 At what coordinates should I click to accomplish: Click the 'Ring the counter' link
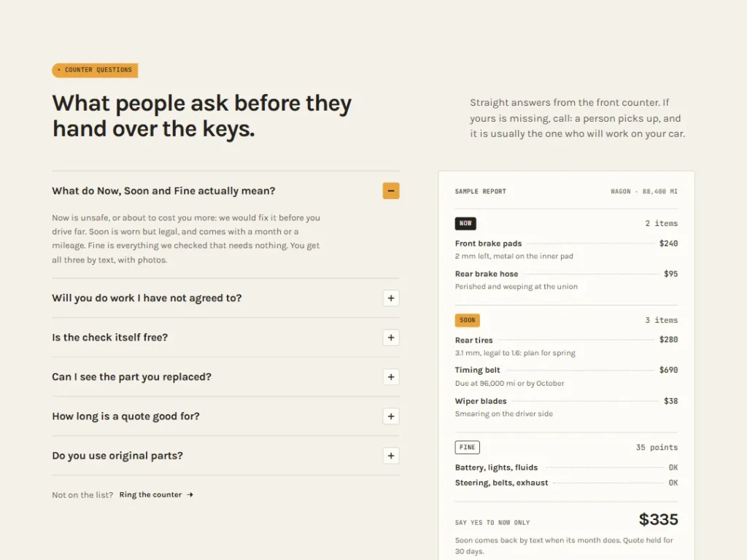click(156, 495)
